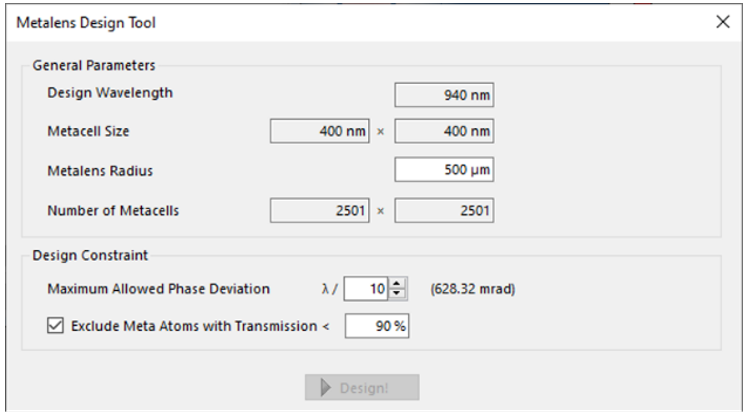The height and width of the screenshot is (420, 753).
Task: Click the Exclude Meta Atoms with Transmission label
Action: tap(200, 326)
